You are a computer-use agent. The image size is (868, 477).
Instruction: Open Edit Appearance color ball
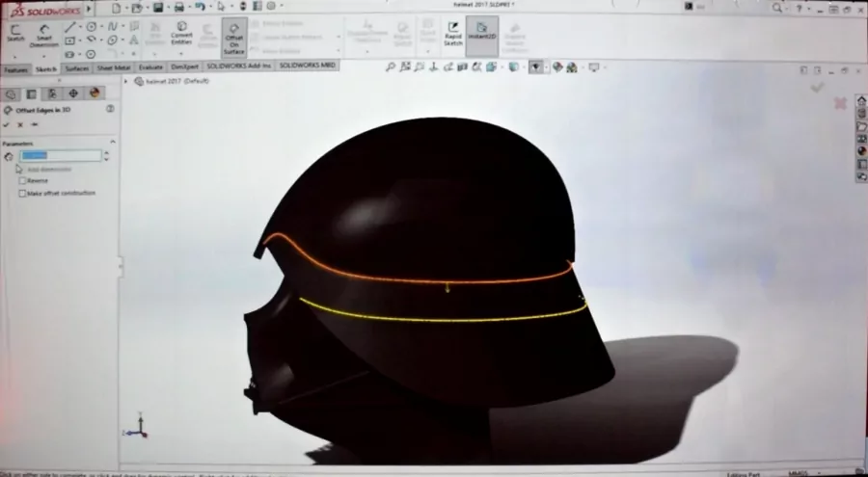557,66
